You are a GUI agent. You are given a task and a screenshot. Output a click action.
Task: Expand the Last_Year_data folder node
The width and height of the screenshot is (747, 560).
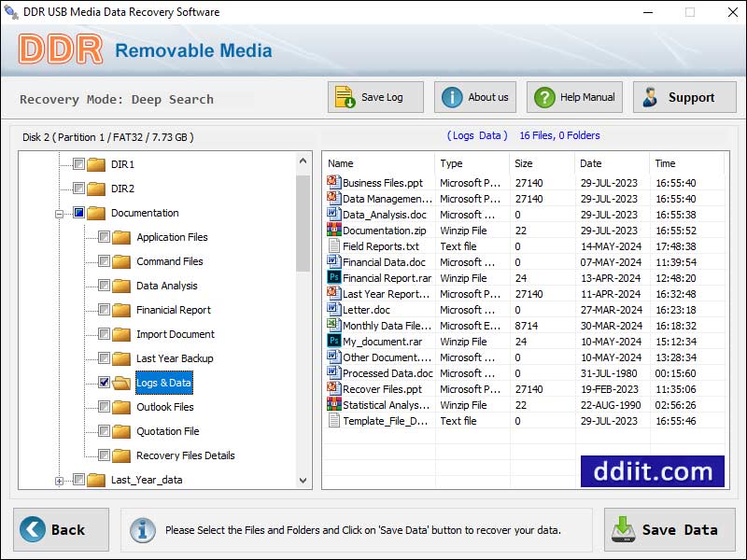57,479
